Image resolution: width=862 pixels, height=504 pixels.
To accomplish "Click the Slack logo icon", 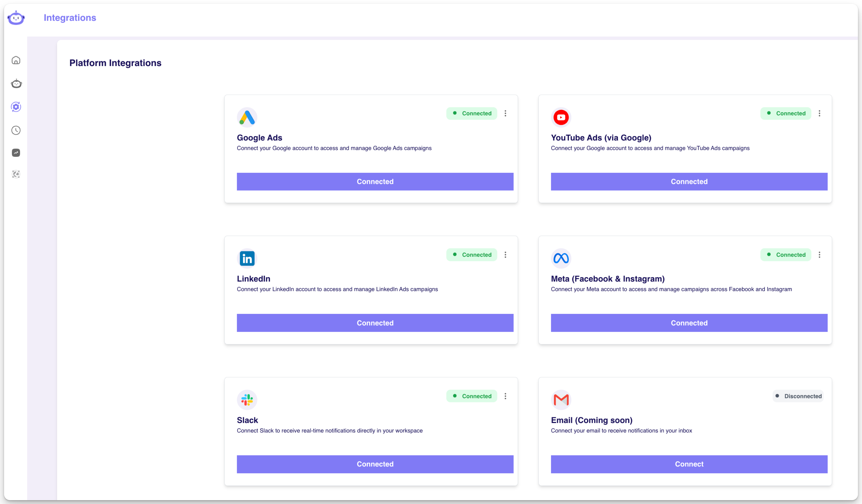I will (x=247, y=400).
